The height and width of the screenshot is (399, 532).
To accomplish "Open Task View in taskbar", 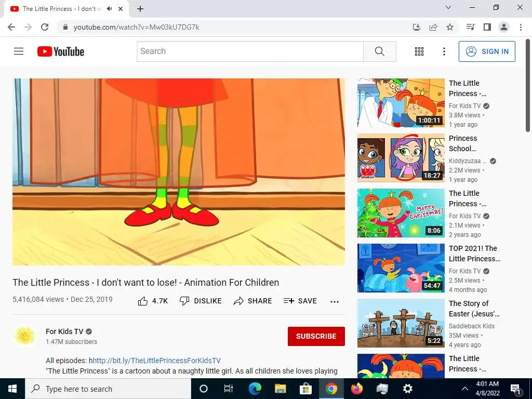I will tap(229, 389).
